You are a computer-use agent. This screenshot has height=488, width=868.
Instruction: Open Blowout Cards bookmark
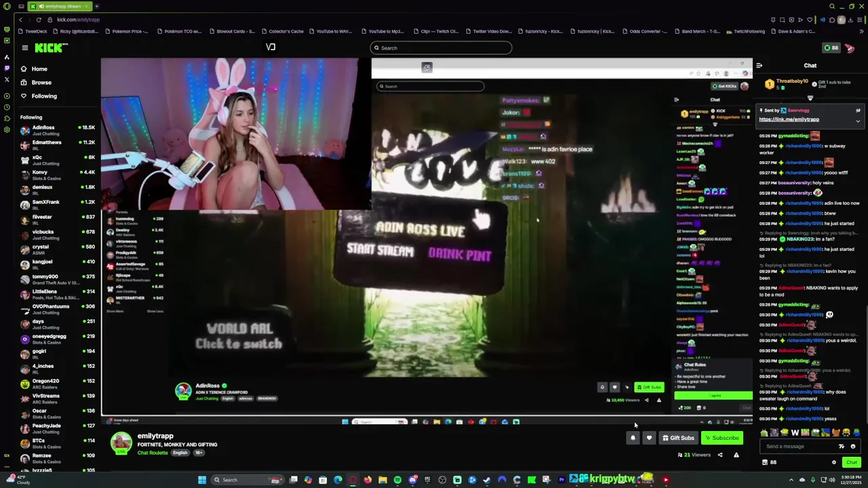tap(232, 31)
